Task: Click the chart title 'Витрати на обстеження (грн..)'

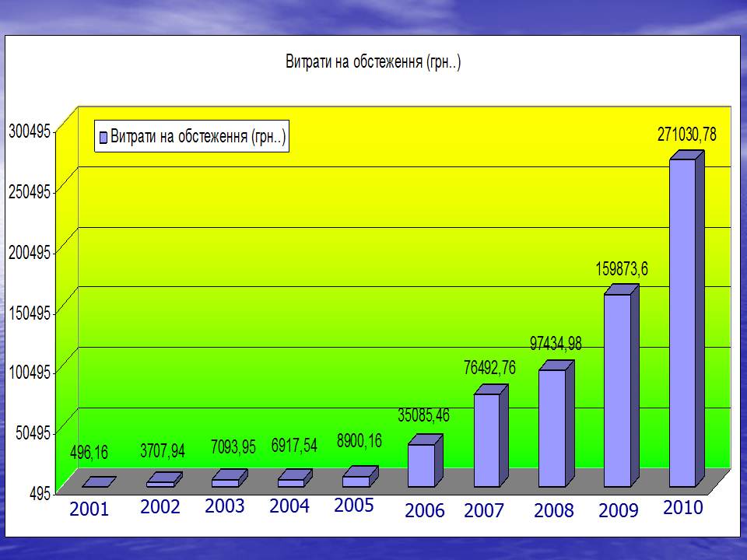Action: pos(373,62)
